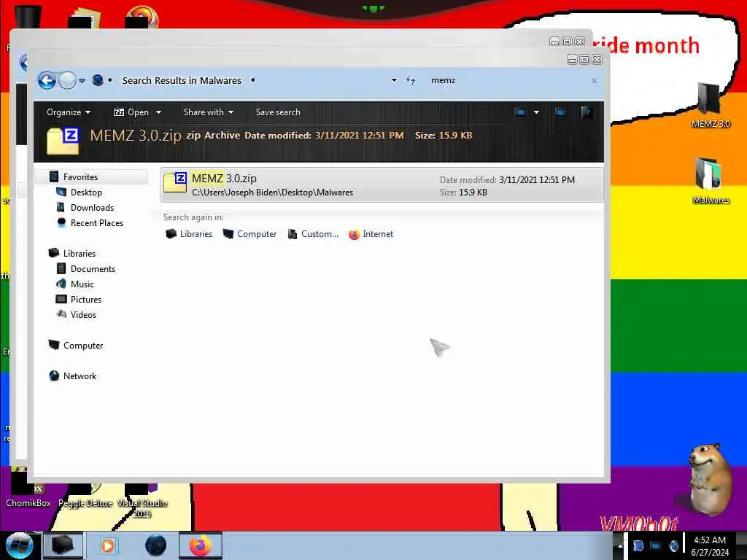Maximize the front Explorer window
This screenshot has width=747, height=560.
click(x=584, y=60)
